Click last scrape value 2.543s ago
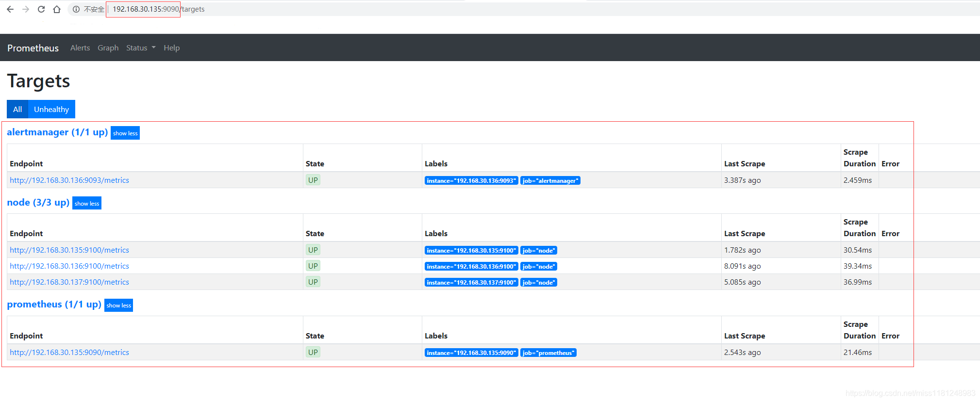Image resolution: width=980 pixels, height=402 pixels. (x=742, y=353)
